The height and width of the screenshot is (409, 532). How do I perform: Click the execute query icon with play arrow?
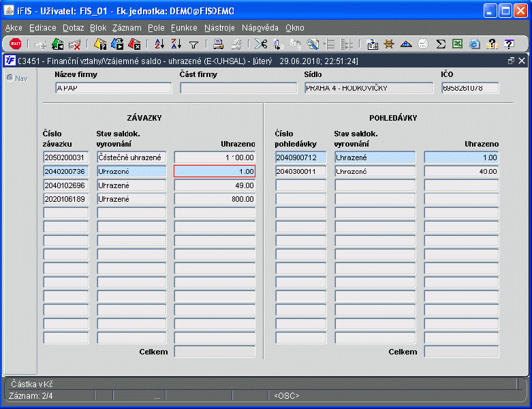pos(117,44)
